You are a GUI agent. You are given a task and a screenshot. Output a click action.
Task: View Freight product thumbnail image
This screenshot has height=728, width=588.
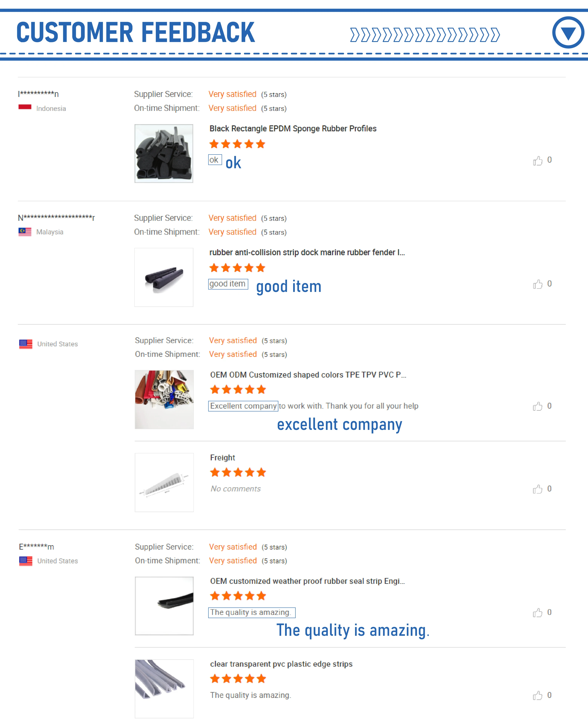[164, 482]
